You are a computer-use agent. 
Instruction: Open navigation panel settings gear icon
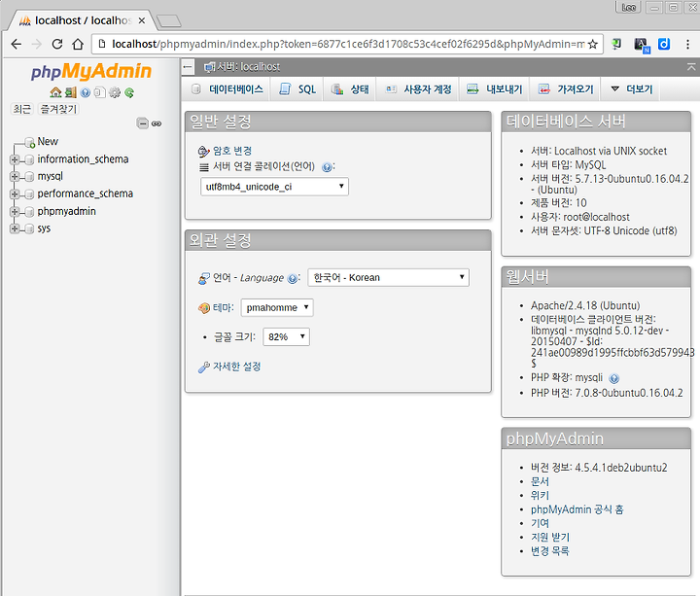point(115,92)
